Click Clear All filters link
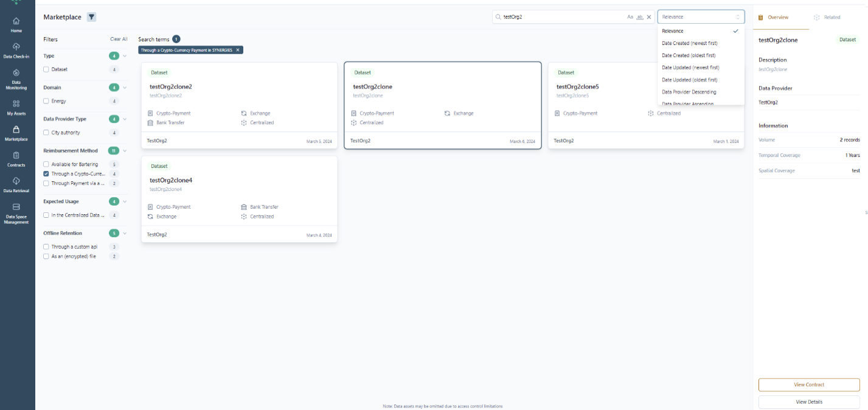The image size is (868, 410). (x=119, y=39)
